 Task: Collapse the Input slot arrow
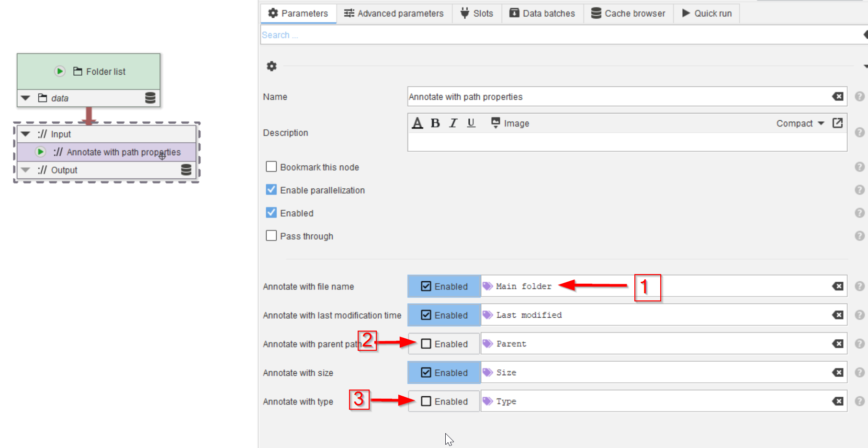coord(26,134)
